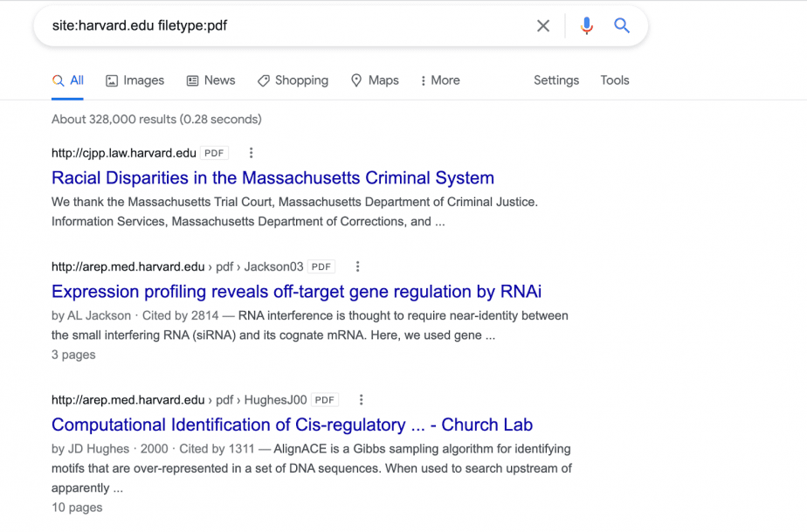The width and height of the screenshot is (807, 532).
Task: Start voice search with the microphone icon
Action: click(x=586, y=25)
